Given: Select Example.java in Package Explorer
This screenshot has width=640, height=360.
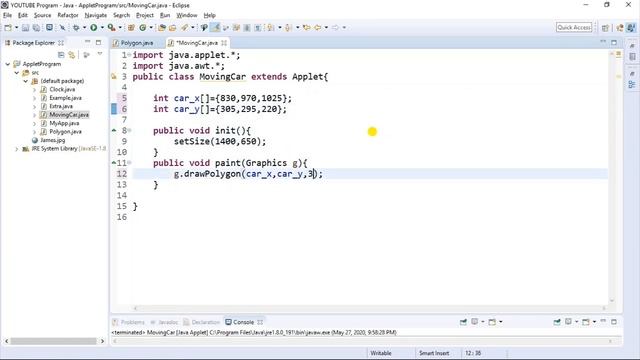Looking at the screenshot, I should (65, 98).
